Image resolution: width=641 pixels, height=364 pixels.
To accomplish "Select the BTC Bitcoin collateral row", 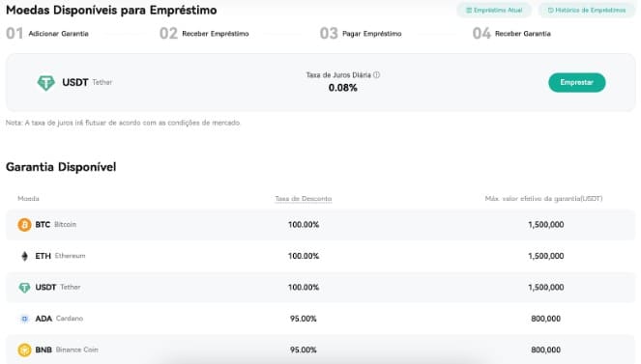I will pyautogui.click(x=321, y=224).
